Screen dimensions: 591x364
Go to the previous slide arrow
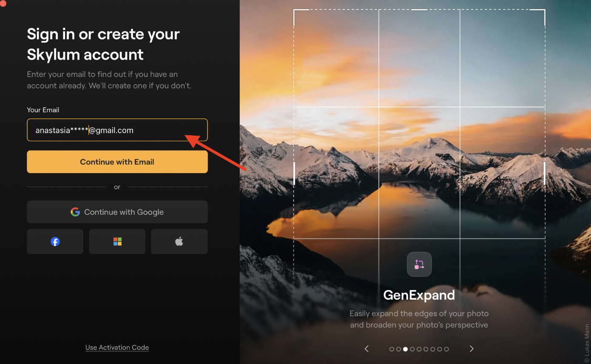pyautogui.click(x=367, y=349)
